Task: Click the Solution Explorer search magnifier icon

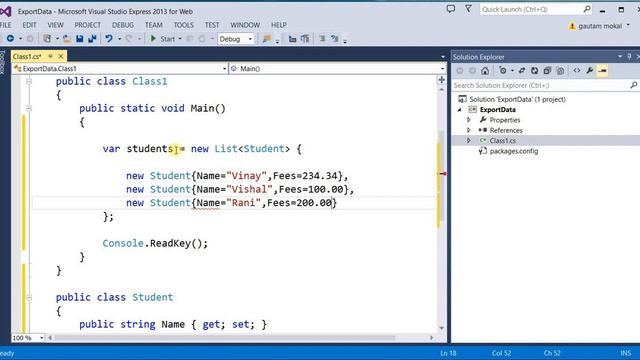Action: 633,85
